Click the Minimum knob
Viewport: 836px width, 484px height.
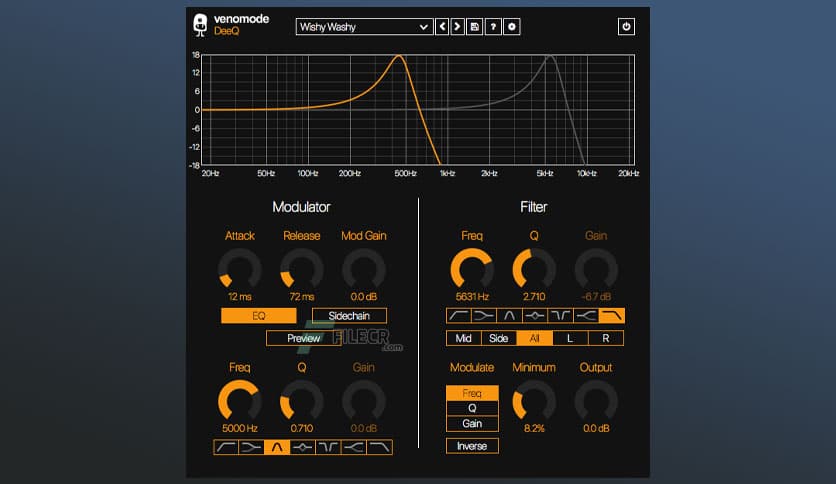click(x=534, y=401)
